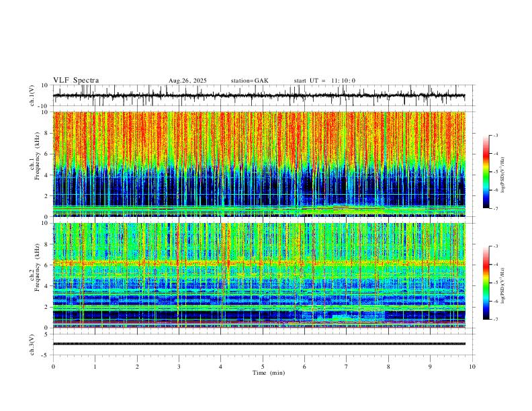Click the "4" kHz tick on ch.1 spectrogram

point(46,175)
